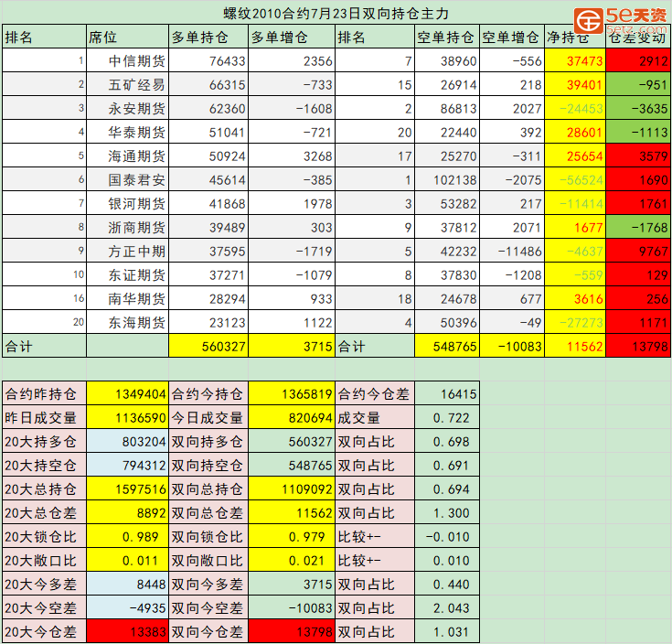Click the 东海期货 seat cell
This screenshot has width=672, height=644.
click(x=137, y=323)
